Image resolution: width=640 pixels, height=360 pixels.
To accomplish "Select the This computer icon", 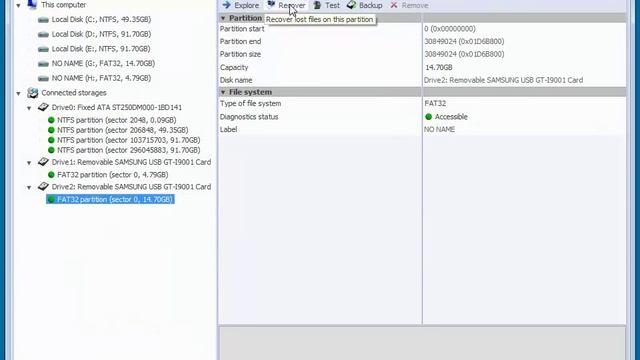I will pos(32,4).
